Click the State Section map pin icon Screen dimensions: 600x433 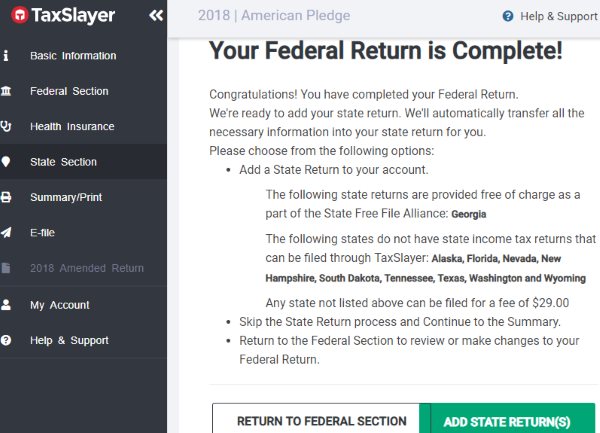click(7, 162)
